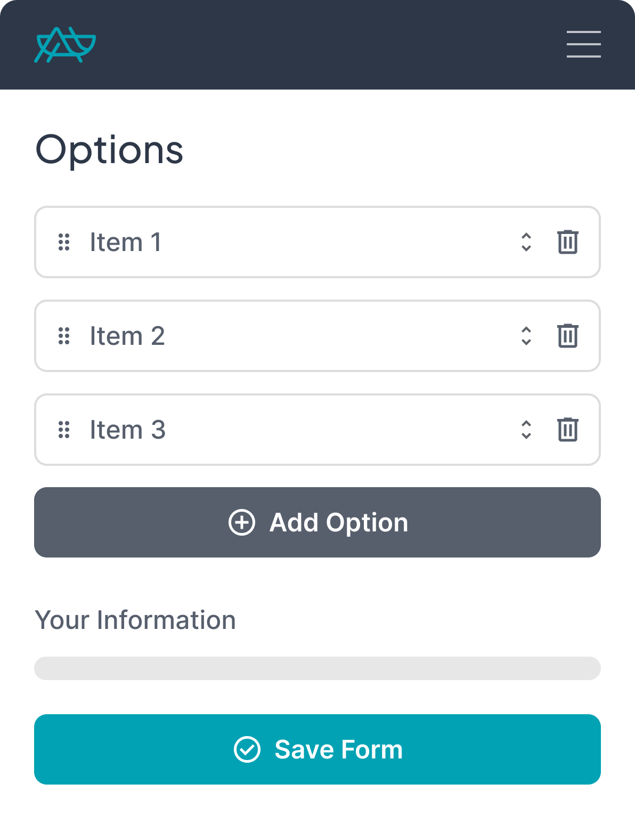Open the hamburger navigation menu
The width and height of the screenshot is (635, 840).
point(583,45)
